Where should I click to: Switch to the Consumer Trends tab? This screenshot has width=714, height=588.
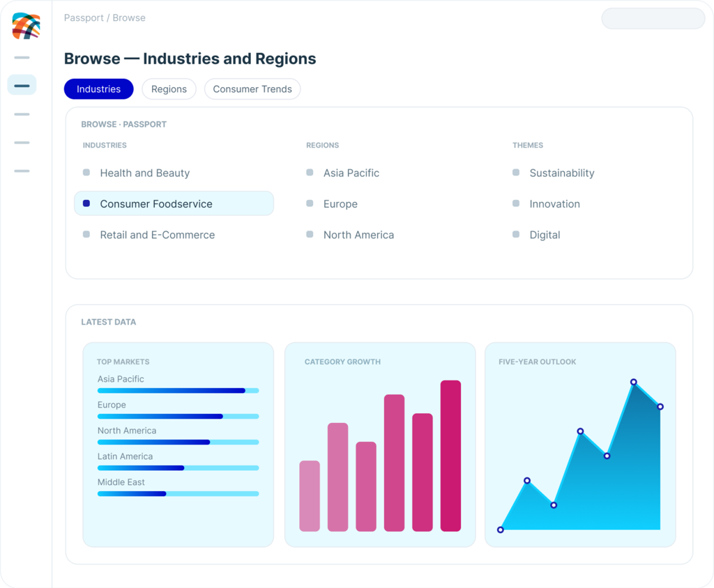point(252,88)
